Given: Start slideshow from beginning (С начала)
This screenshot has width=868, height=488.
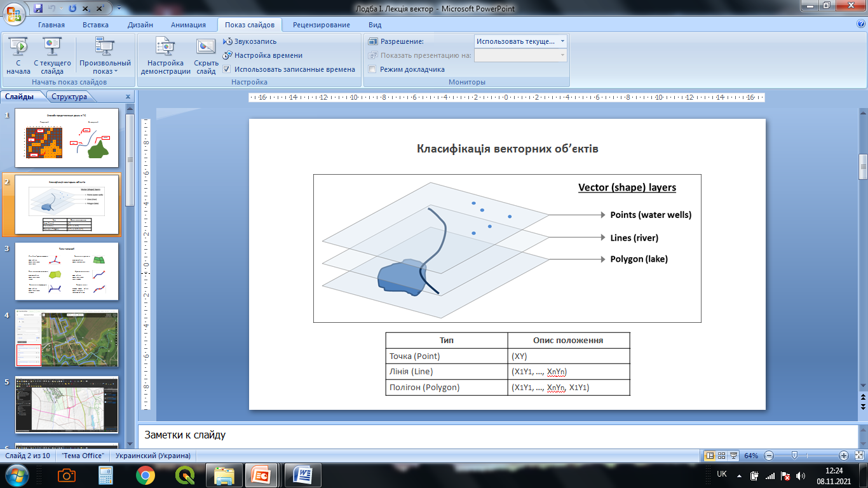Looking at the screenshot, I should [18, 56].
